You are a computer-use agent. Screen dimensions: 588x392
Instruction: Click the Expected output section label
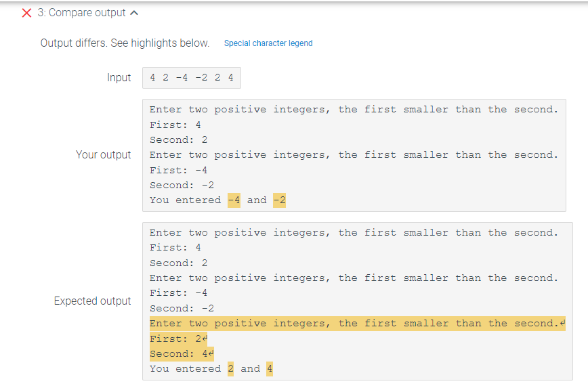(93, 301)
